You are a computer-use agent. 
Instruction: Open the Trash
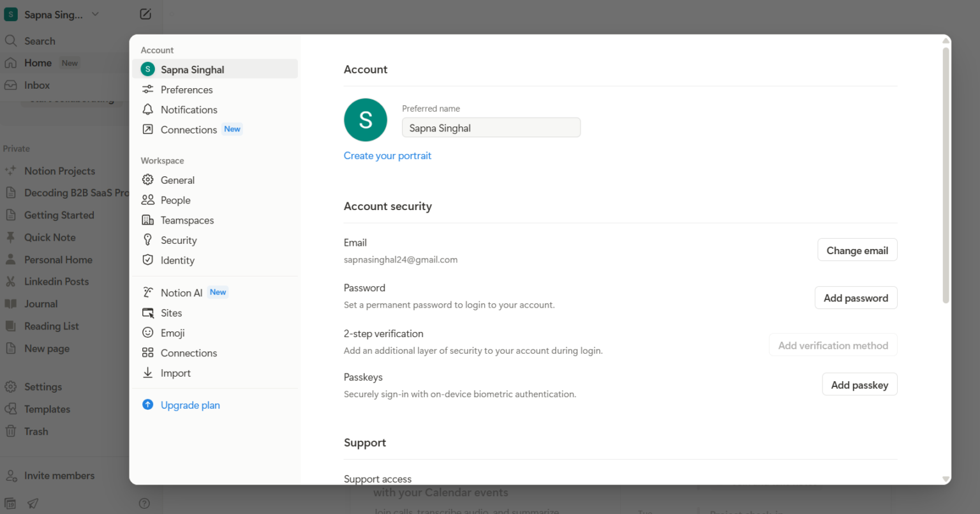click(x=35, y=431)
